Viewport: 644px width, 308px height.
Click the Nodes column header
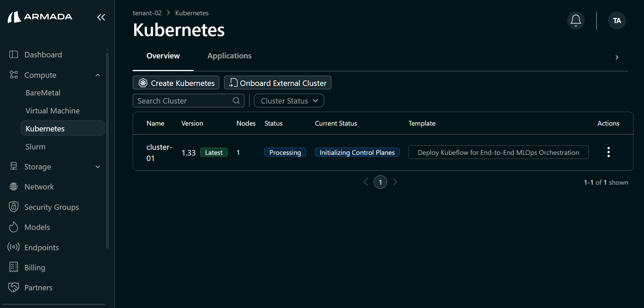click(x=246, y=123)
